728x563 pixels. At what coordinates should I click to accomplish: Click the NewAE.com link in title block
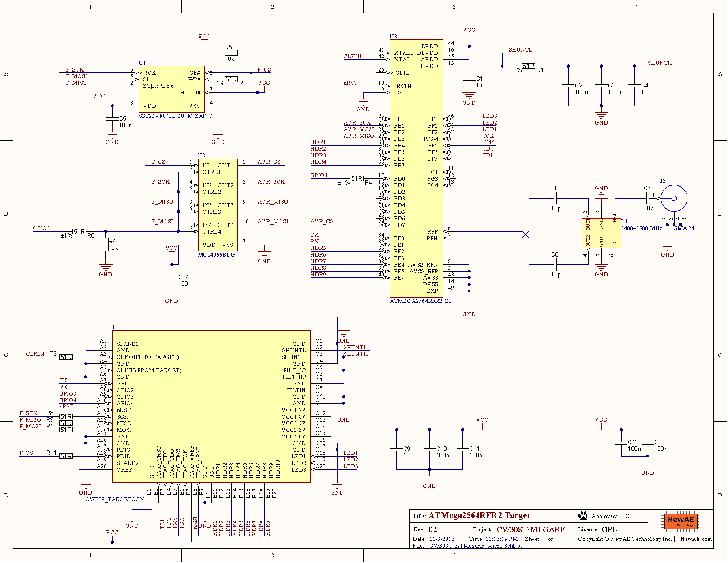point(696,539)
